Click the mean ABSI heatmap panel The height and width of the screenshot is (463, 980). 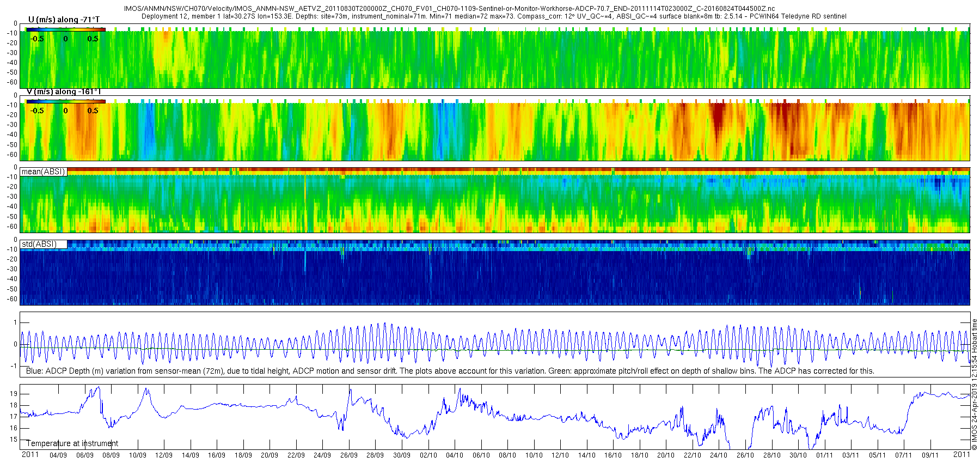495,200
